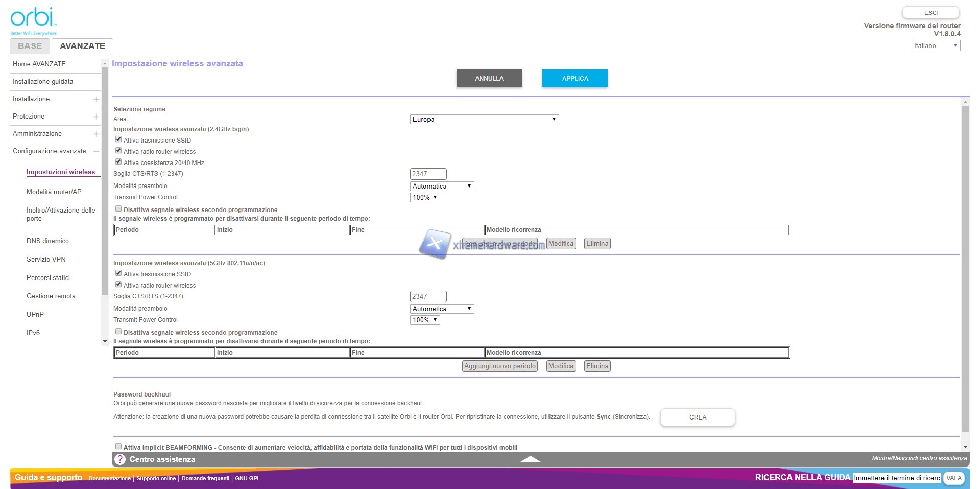Expand Amministrazione with its plus icon
Screen dimensions: 980x489
(96, 134)
